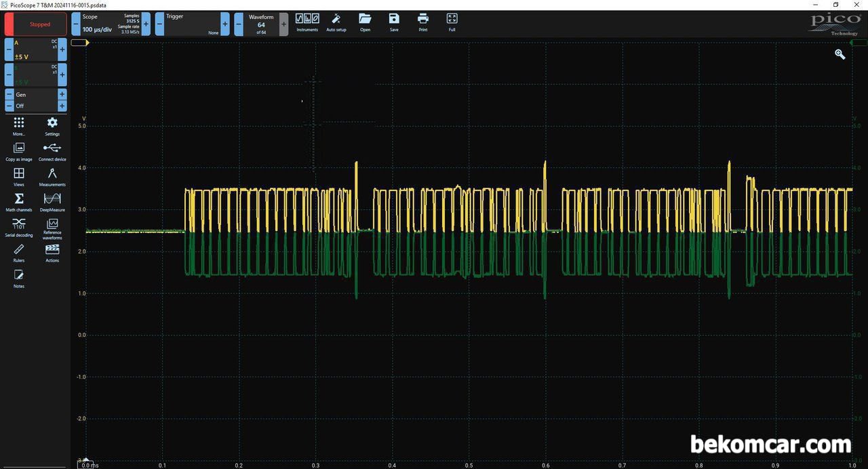Open the Measurements tool
Screen dimensions: 868x469
(52, 176)
